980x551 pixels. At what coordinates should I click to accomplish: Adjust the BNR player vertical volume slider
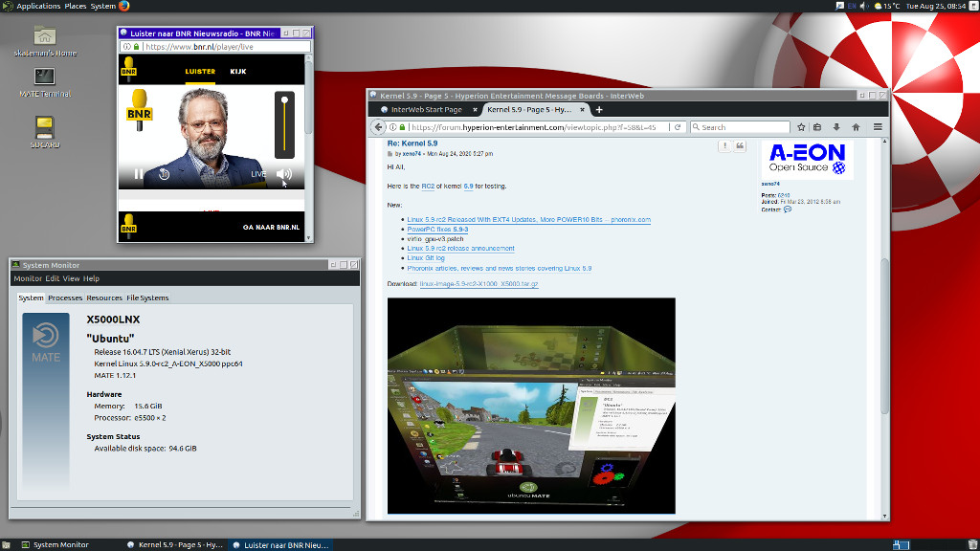(x=284, y=124)
